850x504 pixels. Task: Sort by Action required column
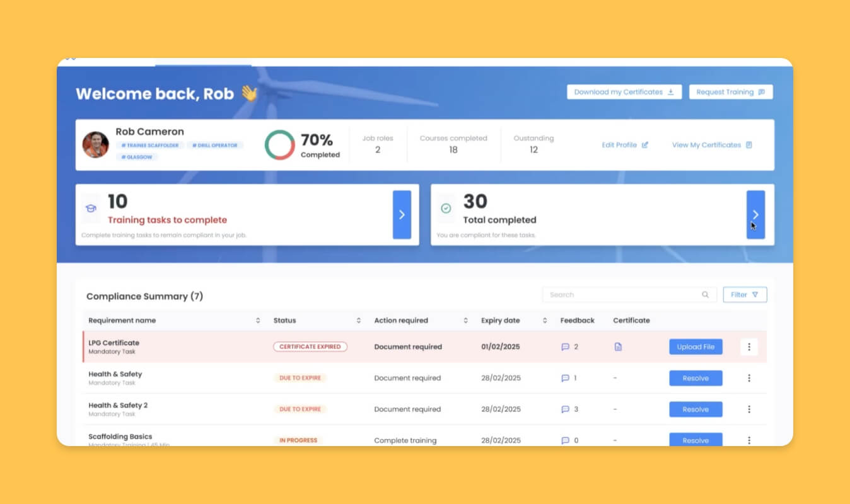pos(466,321)
